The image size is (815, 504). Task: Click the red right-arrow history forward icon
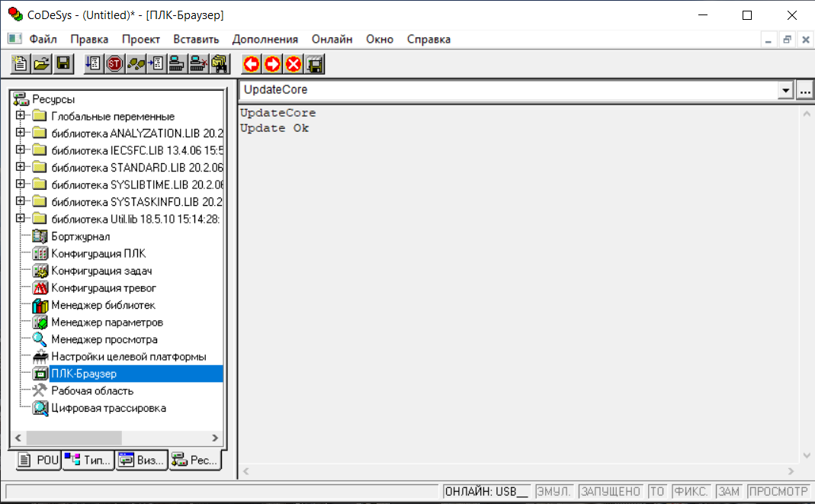(x=272, y=64)
